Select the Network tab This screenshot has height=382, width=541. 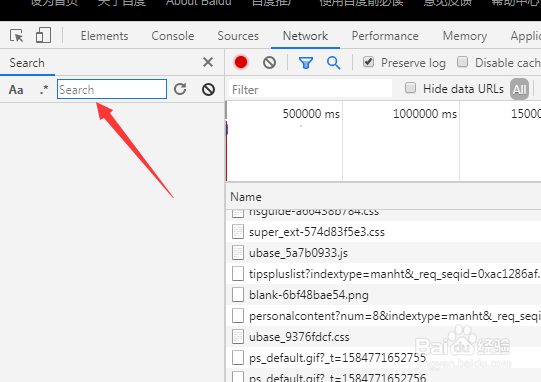pyautogui.click(x=305, y=36)
